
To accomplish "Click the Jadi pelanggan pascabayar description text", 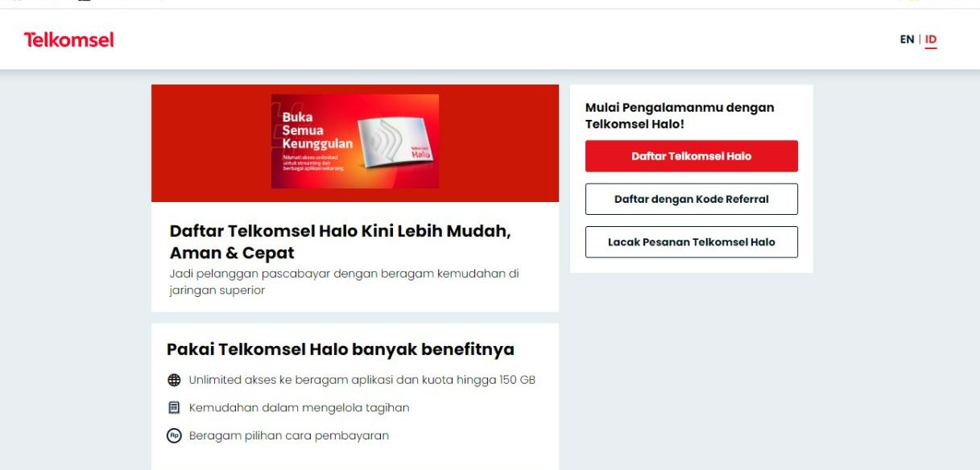I will pyautogui.click(x=345, y=282).
